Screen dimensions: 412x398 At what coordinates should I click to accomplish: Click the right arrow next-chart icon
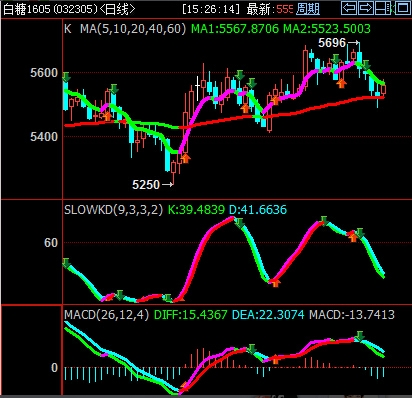[x=366, y=8]
